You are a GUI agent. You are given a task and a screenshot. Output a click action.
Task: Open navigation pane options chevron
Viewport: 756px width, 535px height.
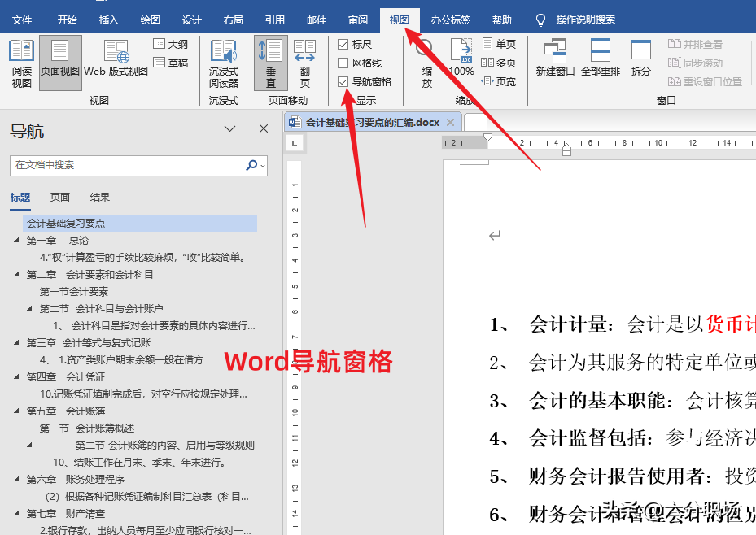pos(230,128)
